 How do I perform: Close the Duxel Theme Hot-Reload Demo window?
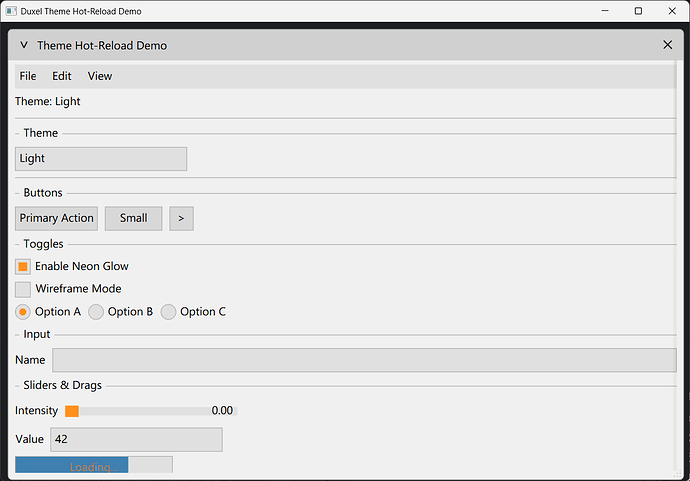(x=672, y=11)
